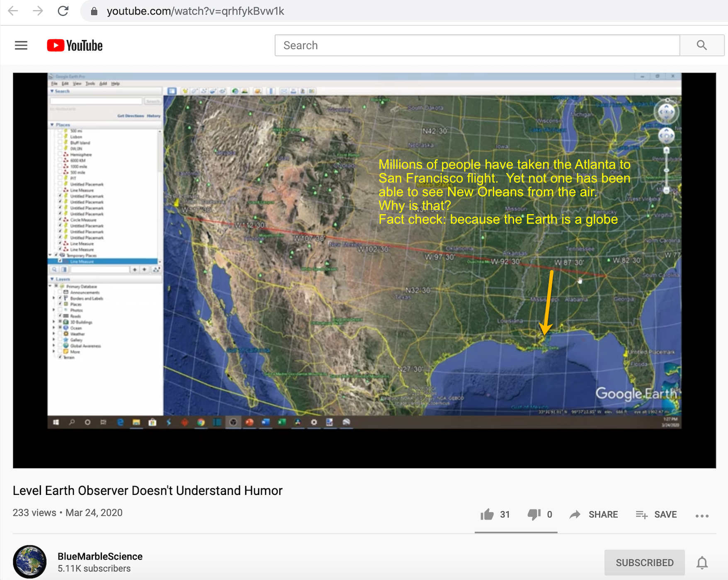Image resolution: width=728 pixels, height=580 pixels.
Task: Click the video title text
Action: tap(148, 490)
